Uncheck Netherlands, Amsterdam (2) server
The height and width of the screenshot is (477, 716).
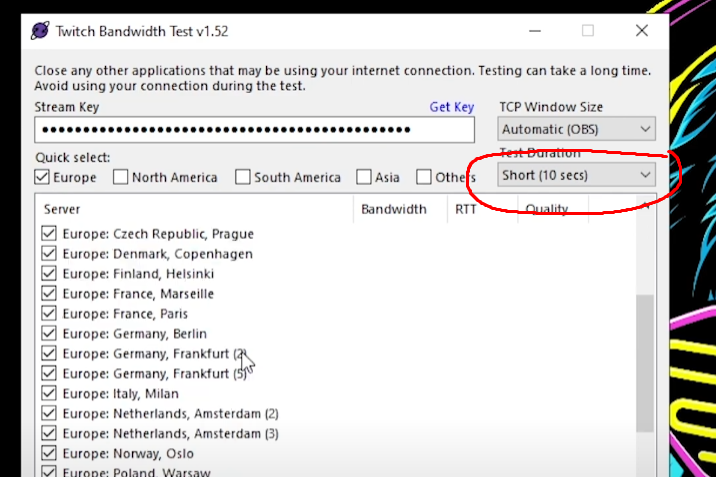pos(49,413)
